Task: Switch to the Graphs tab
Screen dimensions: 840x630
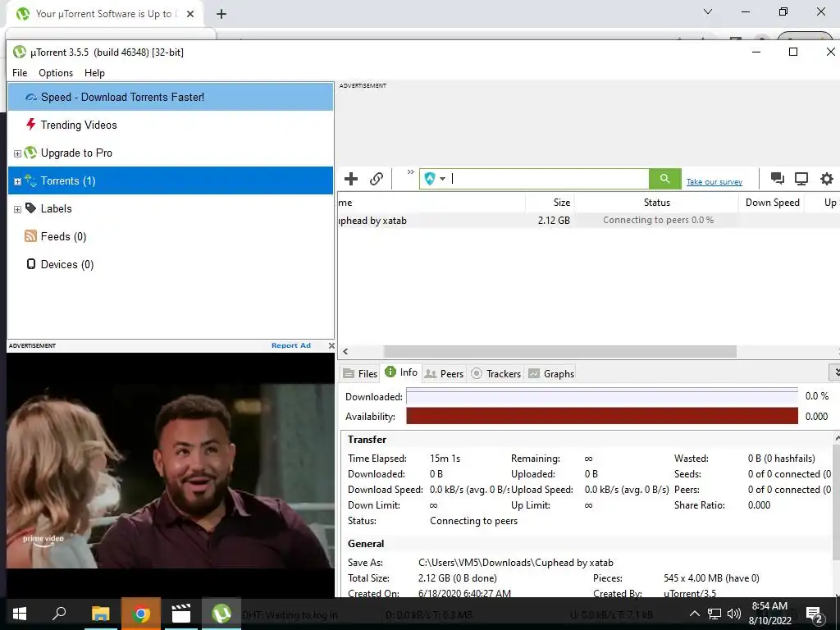Action: [x=551, y=373]
